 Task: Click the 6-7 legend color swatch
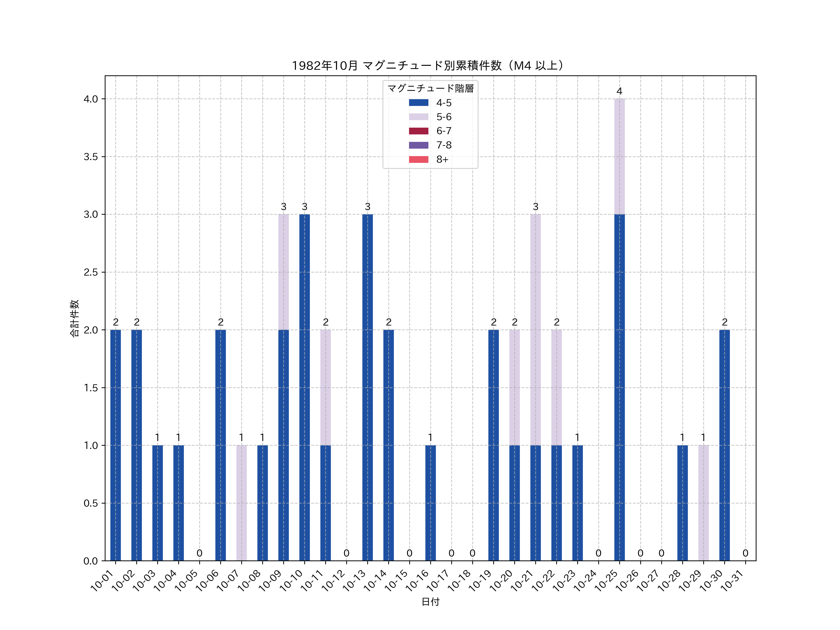coord(418,131)
